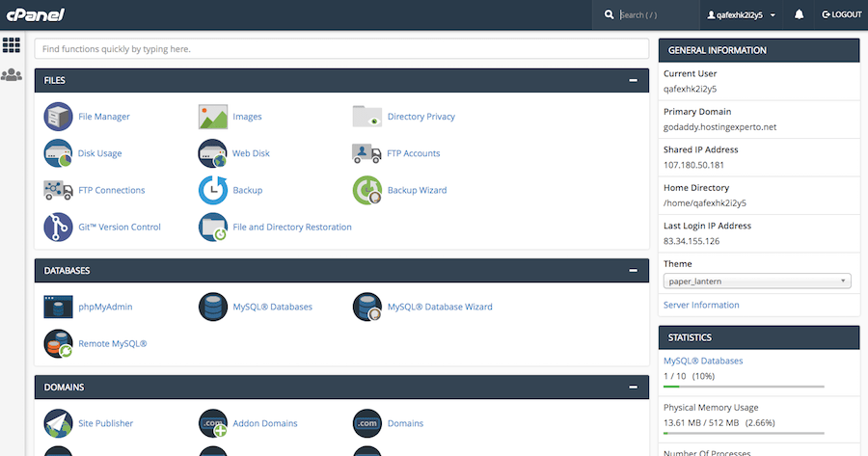Click the FTP Accounts truck icon
868x456 pixels.
point(367,153)
